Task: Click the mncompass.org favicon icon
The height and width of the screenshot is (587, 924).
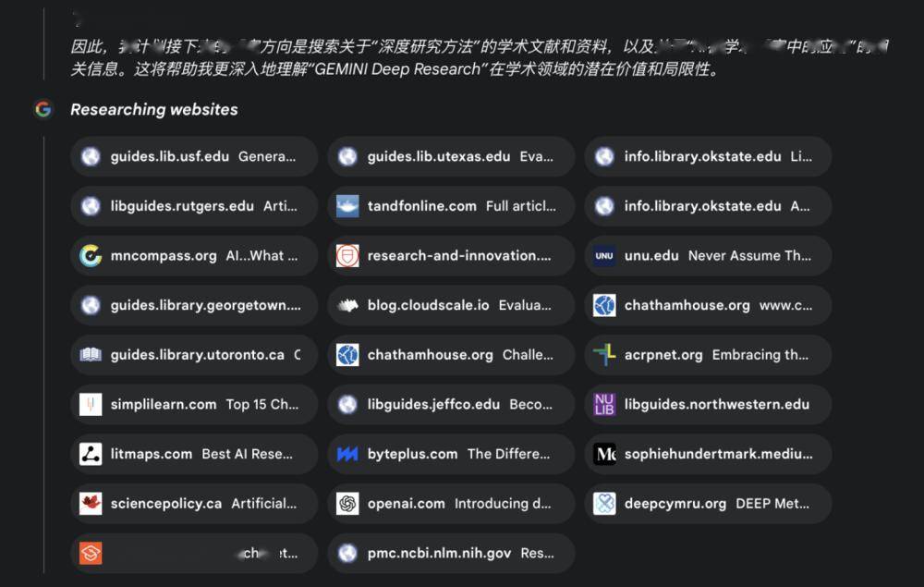Action: click(x=91, y=256)
